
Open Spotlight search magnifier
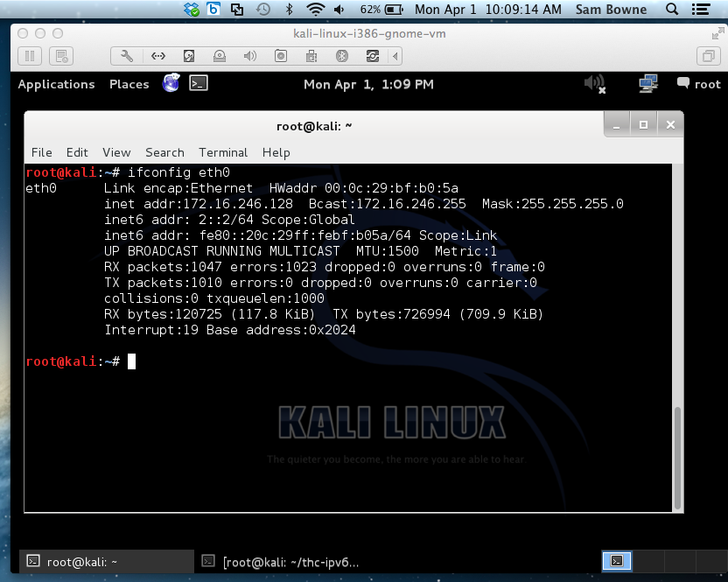[x=672, y=9]
